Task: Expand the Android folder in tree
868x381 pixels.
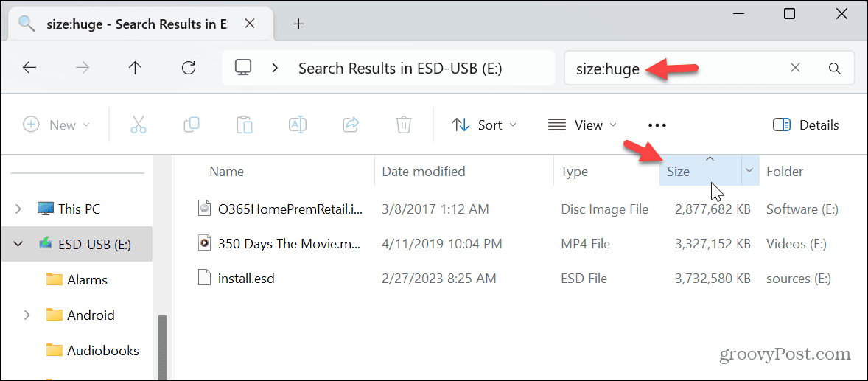Action: point(27,315)
